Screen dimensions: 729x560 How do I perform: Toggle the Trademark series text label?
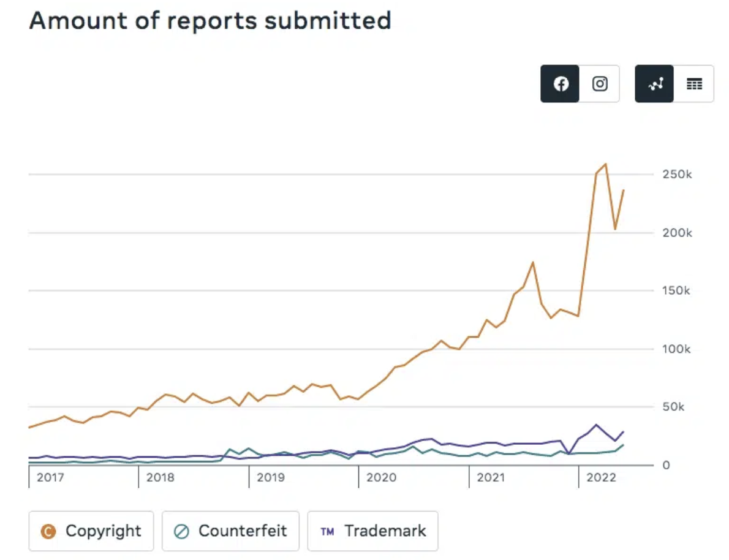click(385, 531)
